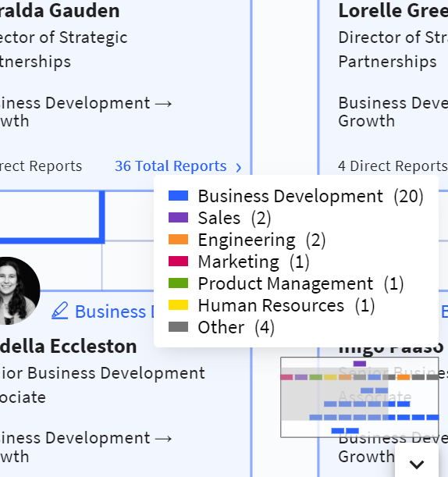Select the Eccleston employee name
This screenshot has width=448, height=477.
pyautogui.click(x=68, y=346)
